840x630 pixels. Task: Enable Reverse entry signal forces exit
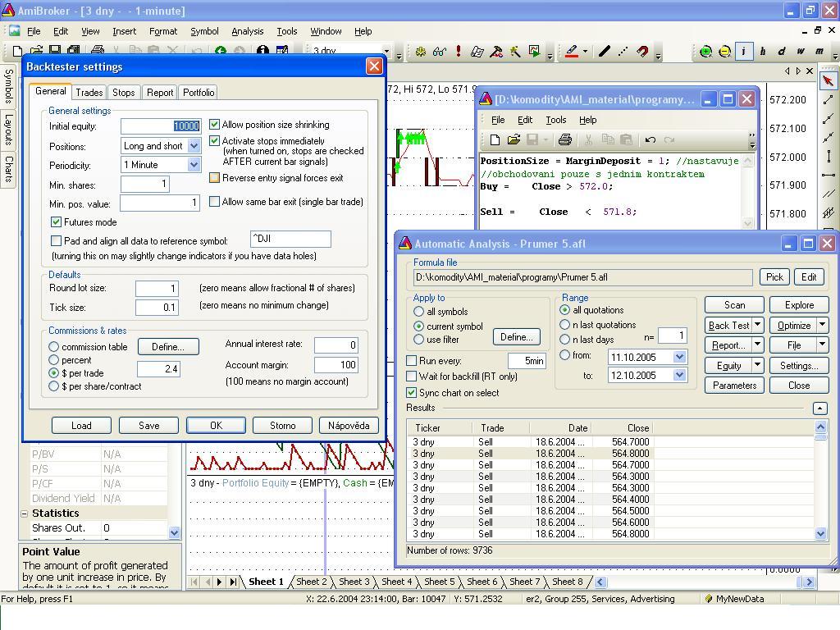pyautogui.click(x=215, y=178)
